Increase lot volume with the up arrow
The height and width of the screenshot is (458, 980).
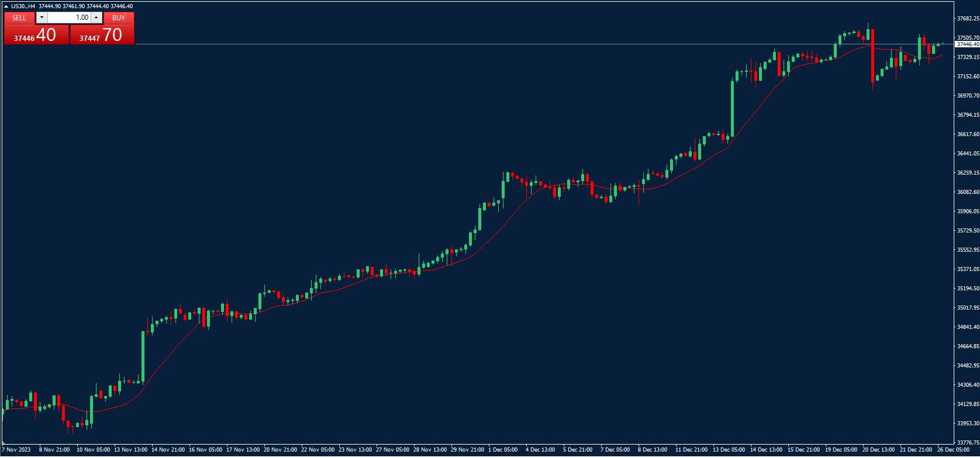pos(96,18)
